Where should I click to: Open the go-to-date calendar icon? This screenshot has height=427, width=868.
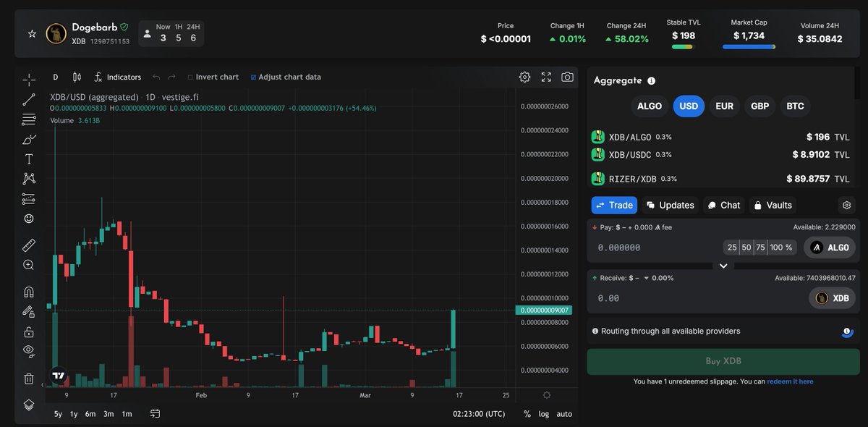pos(156,414)
